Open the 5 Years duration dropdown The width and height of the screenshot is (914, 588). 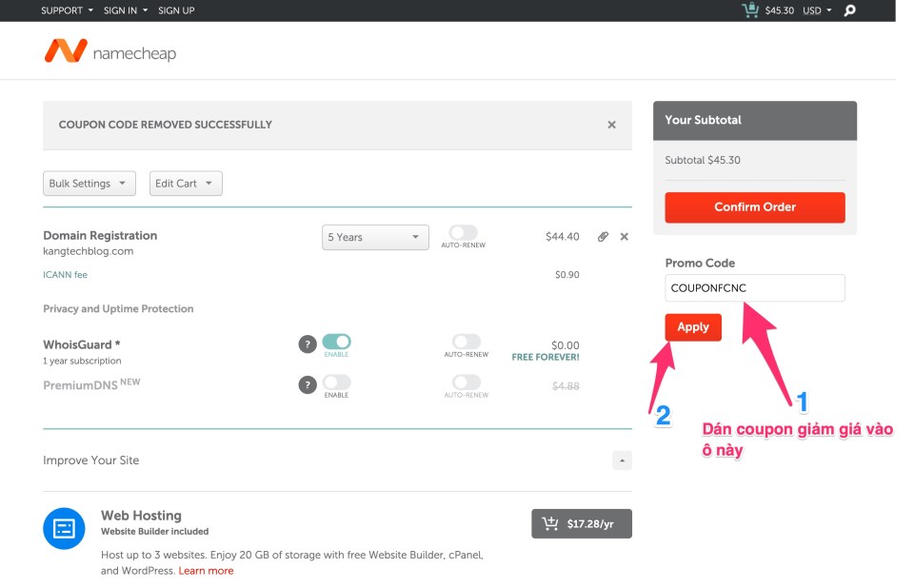click(x=375, y=237)
